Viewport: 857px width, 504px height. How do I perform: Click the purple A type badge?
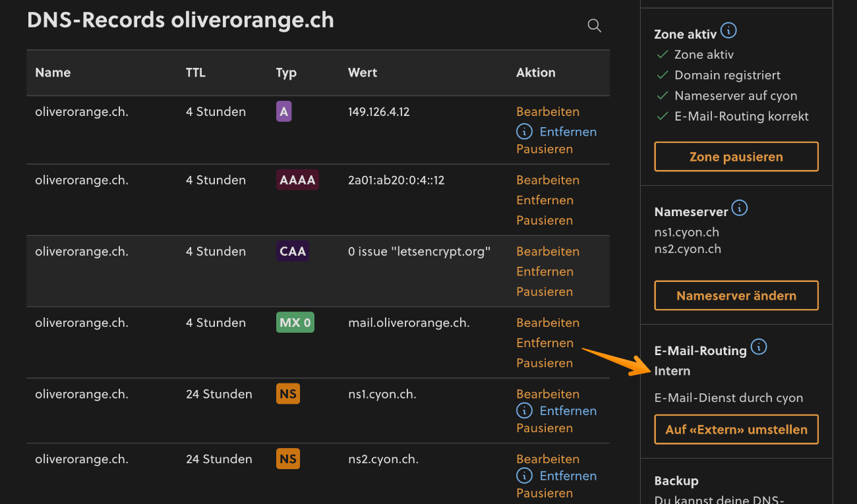pos(284,112)
